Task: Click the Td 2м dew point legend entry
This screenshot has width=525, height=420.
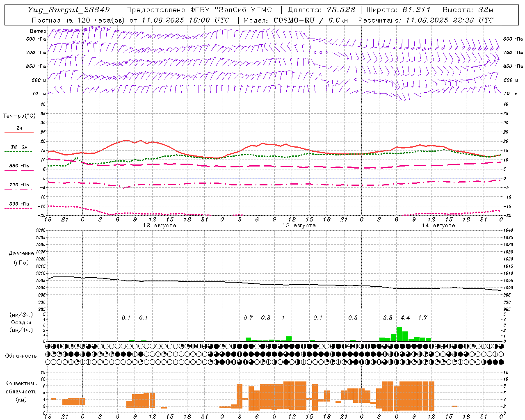Action: point(19,147)
